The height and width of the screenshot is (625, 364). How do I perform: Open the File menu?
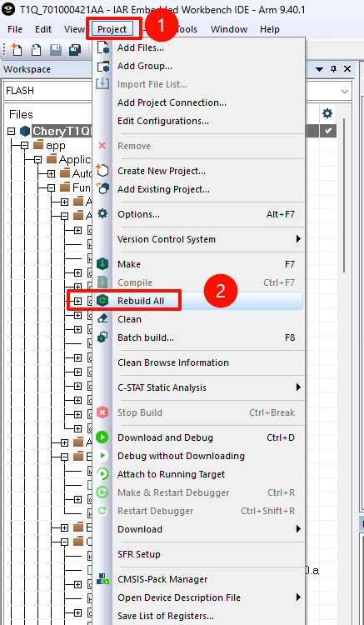pos(15,29)
